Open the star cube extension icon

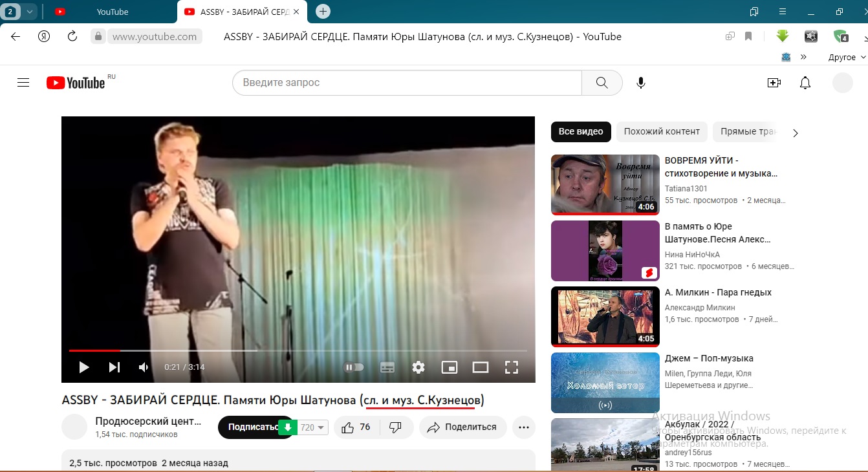pyautogui.click(x=811, y=36)
